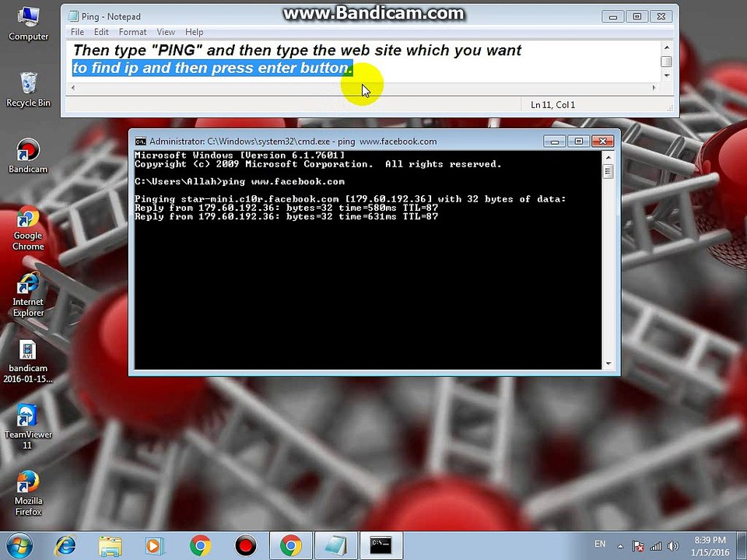The height and width of the screenshot is (560, 747).
Task: Select the Bandicam desktop shortcut
Action: pos(28,156)
